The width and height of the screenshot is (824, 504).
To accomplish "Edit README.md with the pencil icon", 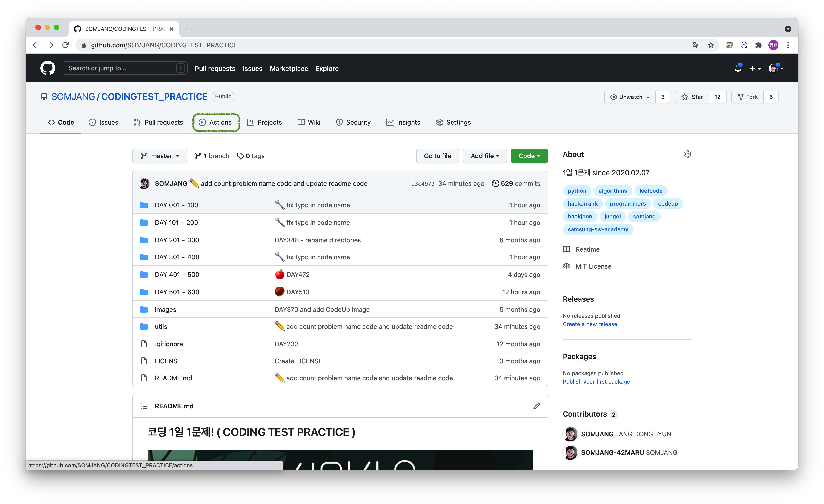I will 536,406.
